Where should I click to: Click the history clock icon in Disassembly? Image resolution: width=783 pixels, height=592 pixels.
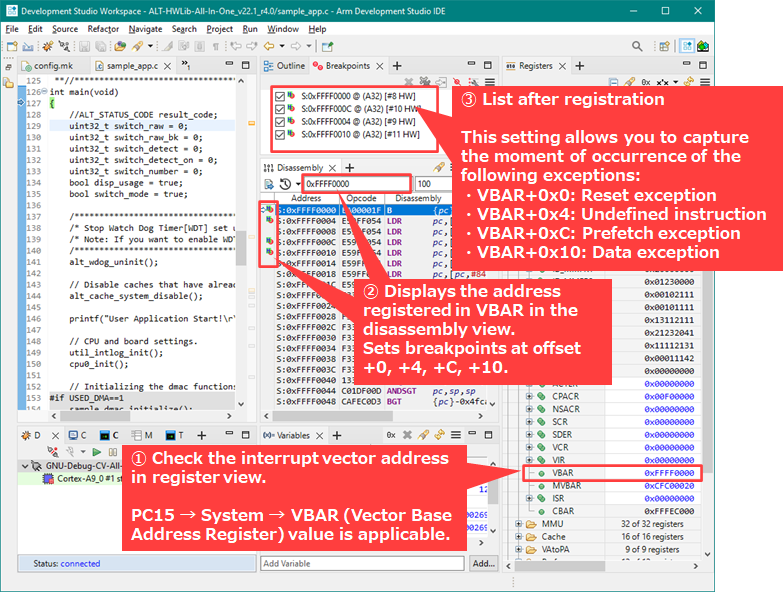tap(284, 184)
